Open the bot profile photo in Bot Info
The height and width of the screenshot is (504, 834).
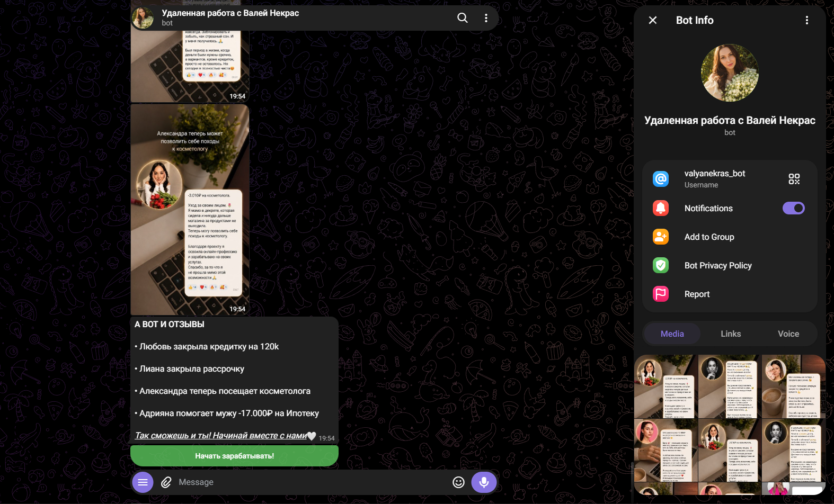coord(730,73)
